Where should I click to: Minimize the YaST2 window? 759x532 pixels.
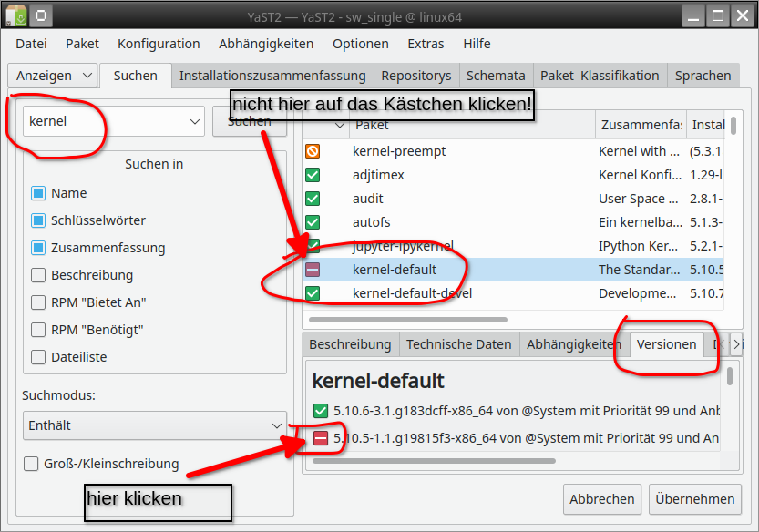point(693,16)
